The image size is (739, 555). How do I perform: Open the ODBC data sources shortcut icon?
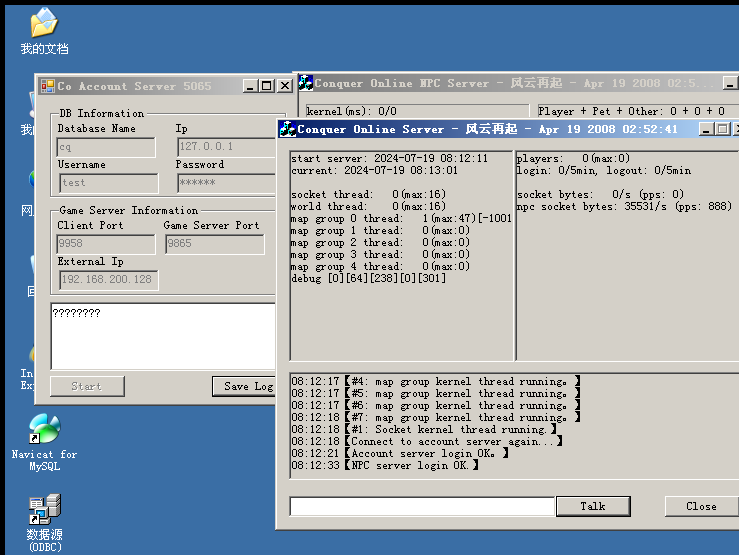point(44,509)
